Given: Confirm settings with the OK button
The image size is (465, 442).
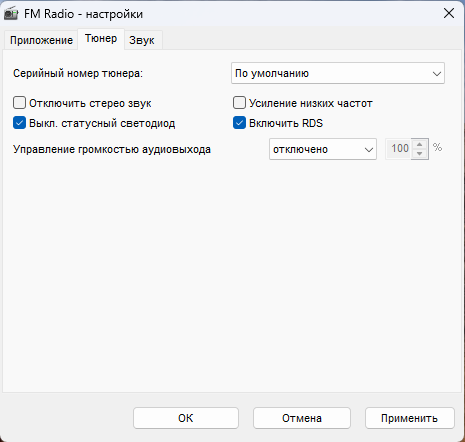Looking at the screenshot, I should pyautogui.click(x=186, y=418).
